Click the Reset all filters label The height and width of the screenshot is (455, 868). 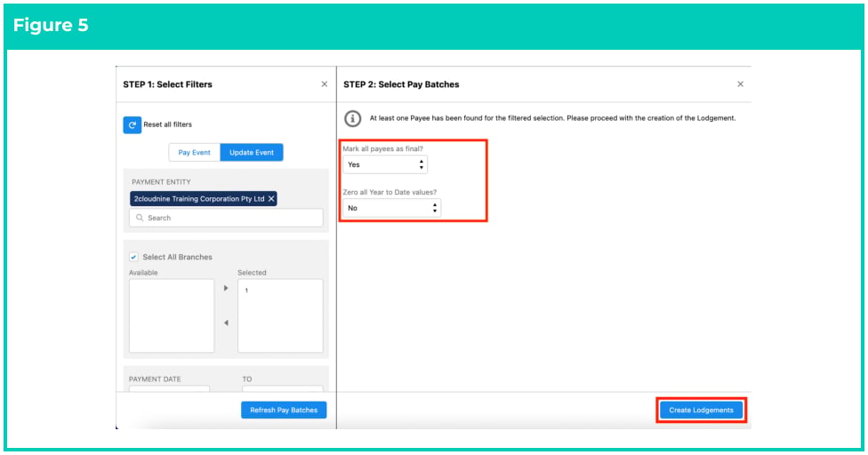[168, 124]
